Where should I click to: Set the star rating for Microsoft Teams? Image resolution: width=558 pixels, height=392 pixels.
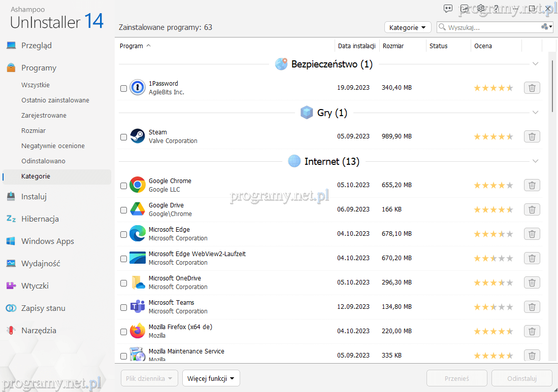point(494,307)
